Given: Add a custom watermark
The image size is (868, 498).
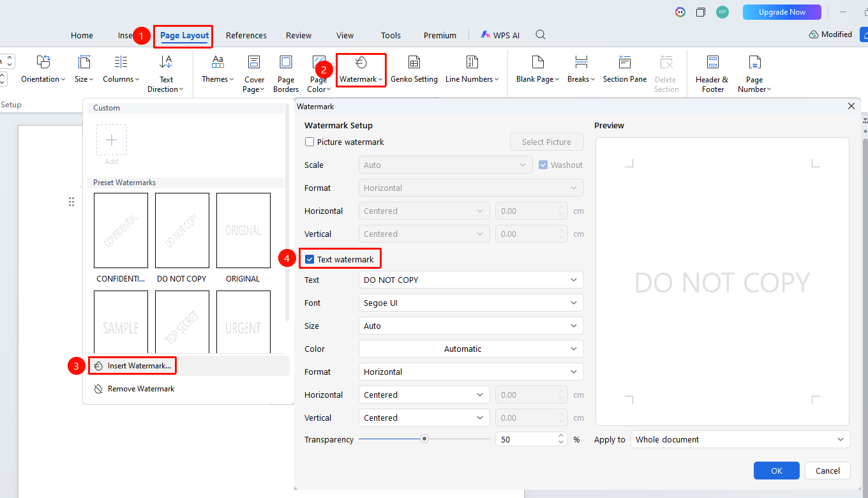Looking at the screenshot, I should point(112,140).
